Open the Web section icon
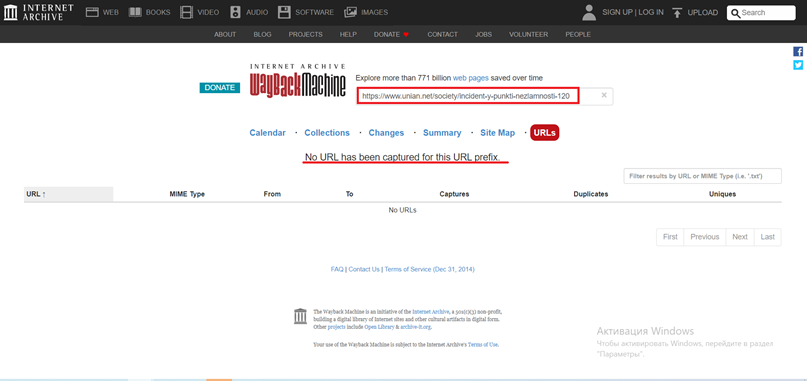The image size is (807, 381). click(92, 12)
